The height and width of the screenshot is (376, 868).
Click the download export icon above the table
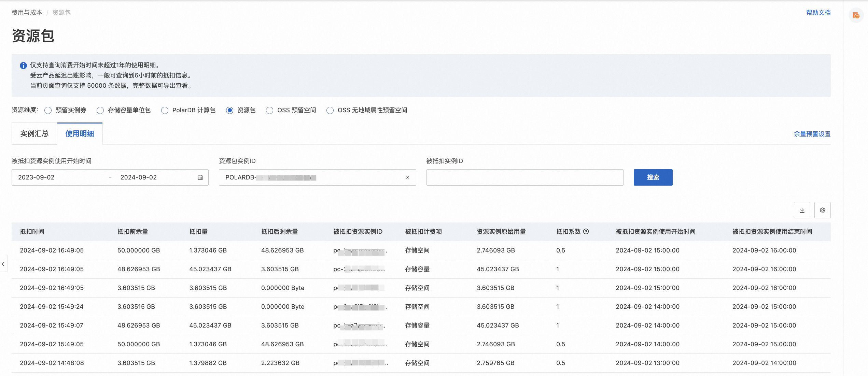tap(802, 210)
